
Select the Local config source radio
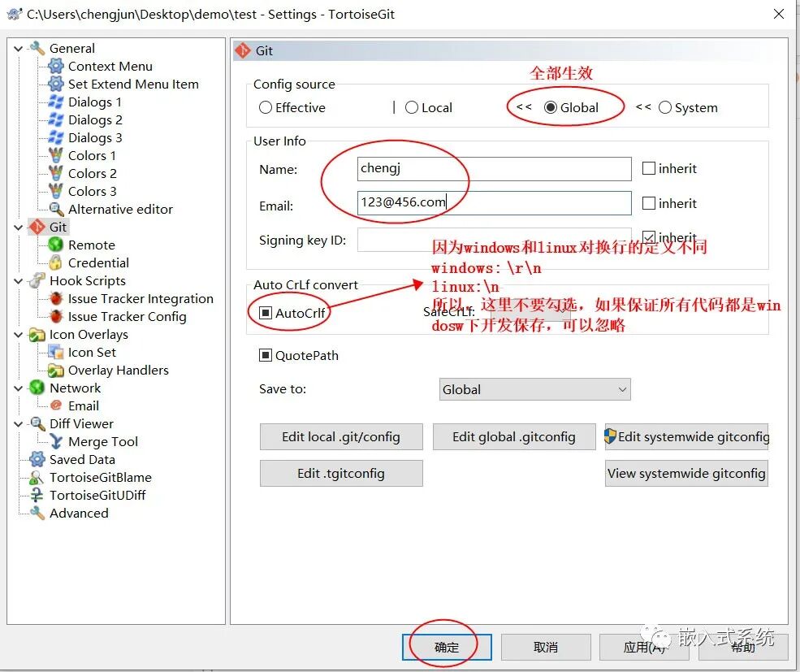(411, 107)
